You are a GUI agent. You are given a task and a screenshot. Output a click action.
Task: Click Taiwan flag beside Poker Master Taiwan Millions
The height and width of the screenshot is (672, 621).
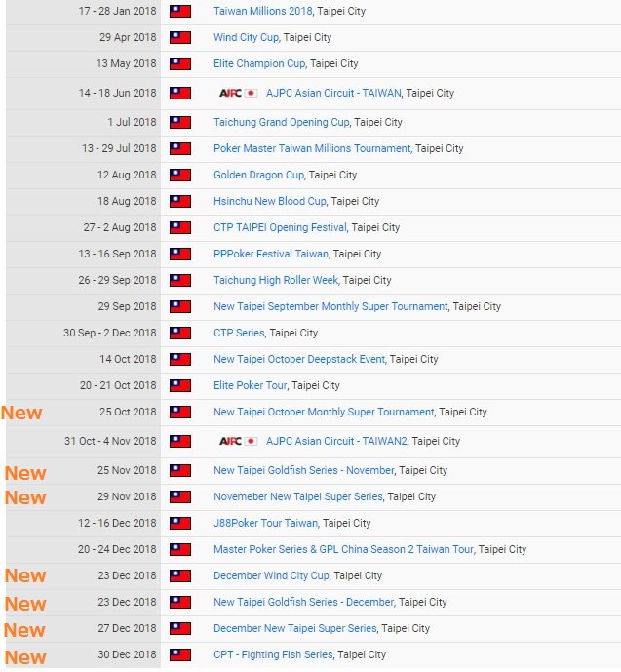click(x=180, y=148)
